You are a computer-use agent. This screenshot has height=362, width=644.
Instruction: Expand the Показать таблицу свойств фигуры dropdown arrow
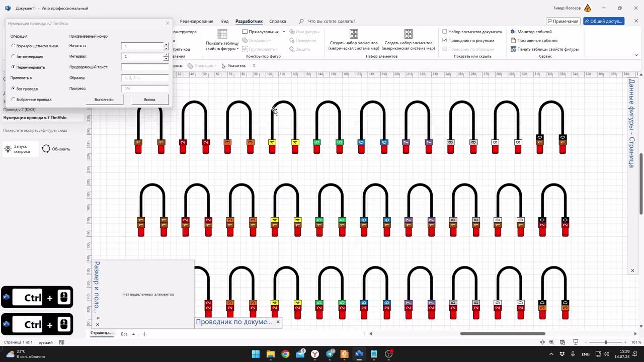point(237,49)
